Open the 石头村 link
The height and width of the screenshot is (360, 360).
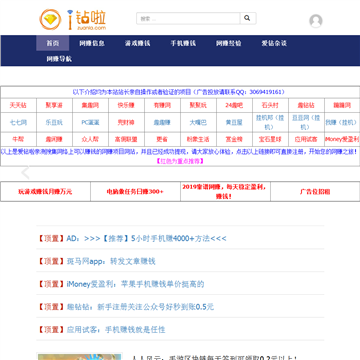[x=270, y=105]
